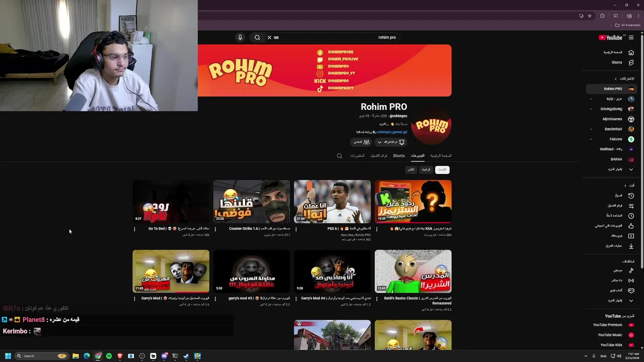This screenshot has width=644, height=362.
Task: Select the Oldest sort chip
Action: tap(411, 170)
